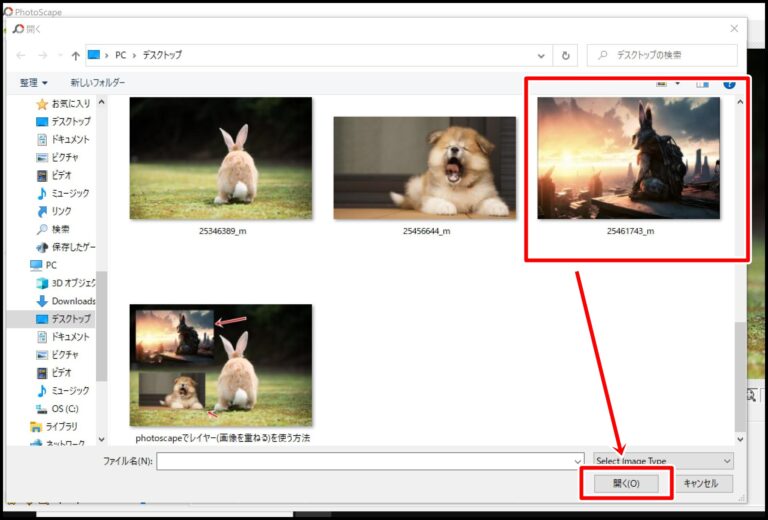Image resolution: width=768 pixels, height=520 pixels.
Task: Select 3D オブジェクト folder
Action: point(66,283)
